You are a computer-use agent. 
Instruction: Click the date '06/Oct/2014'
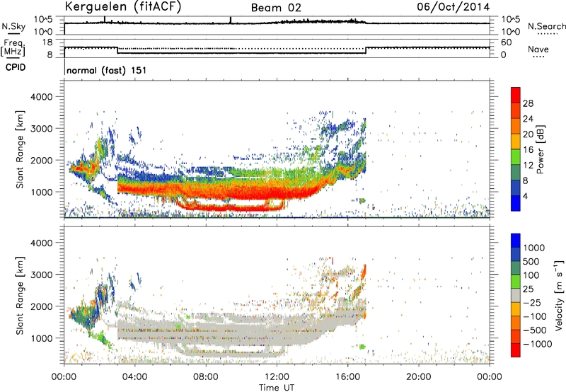coord(454,7)
